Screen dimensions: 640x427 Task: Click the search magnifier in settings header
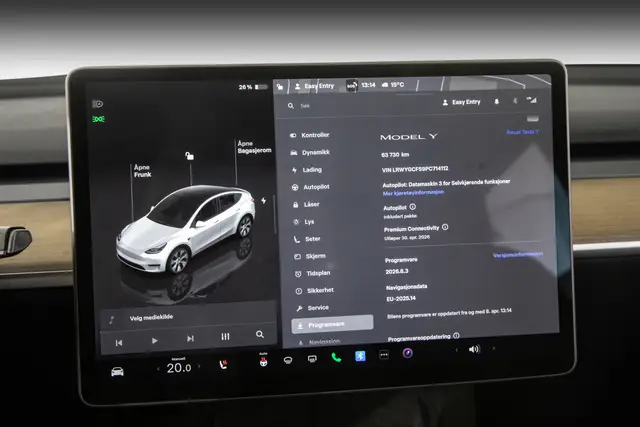click(x=291, y=106)
